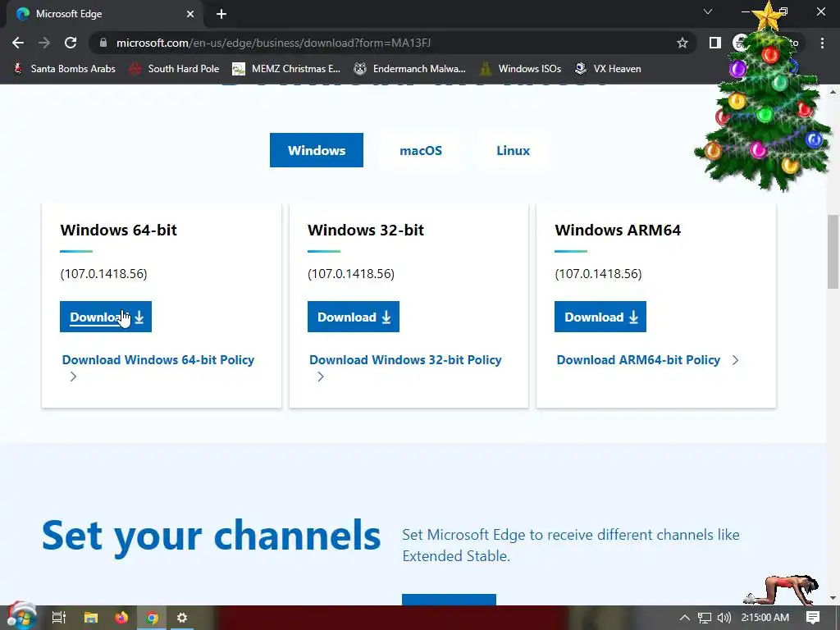Open File Explorer from the taskbar
Viewport: 840px width, 630px height.
(x=91, y=618)
